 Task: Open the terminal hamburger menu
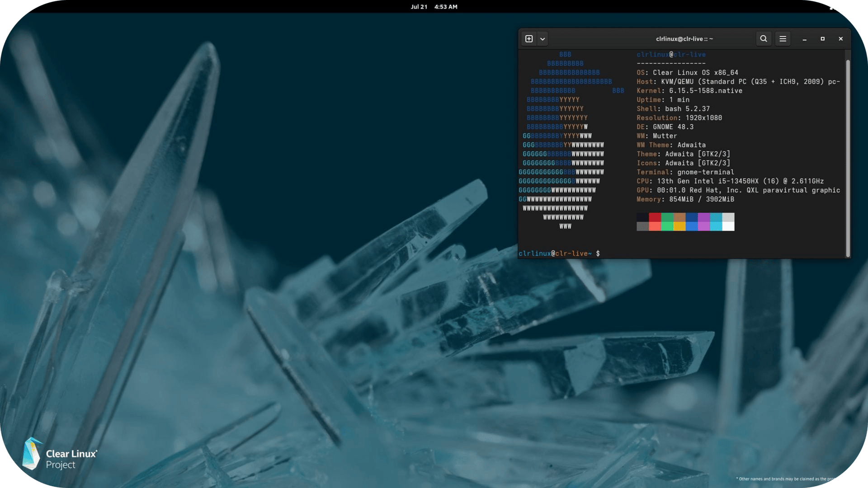pos(783,39)
